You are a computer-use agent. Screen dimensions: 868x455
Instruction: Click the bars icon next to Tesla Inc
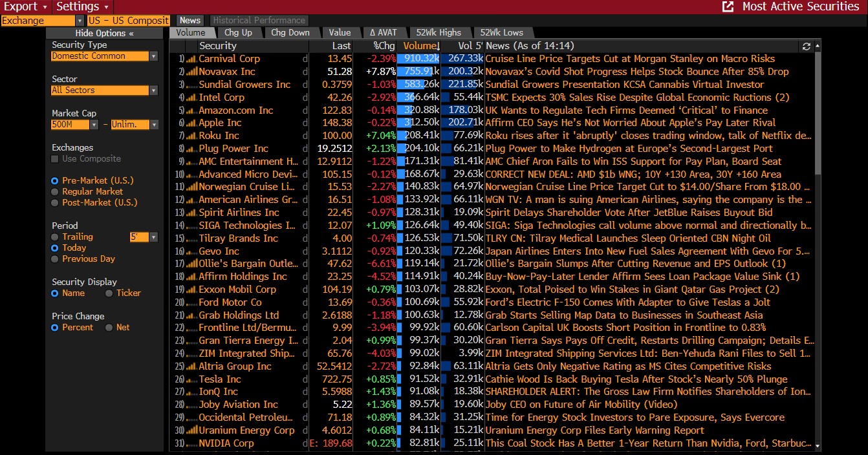[191, 379]
